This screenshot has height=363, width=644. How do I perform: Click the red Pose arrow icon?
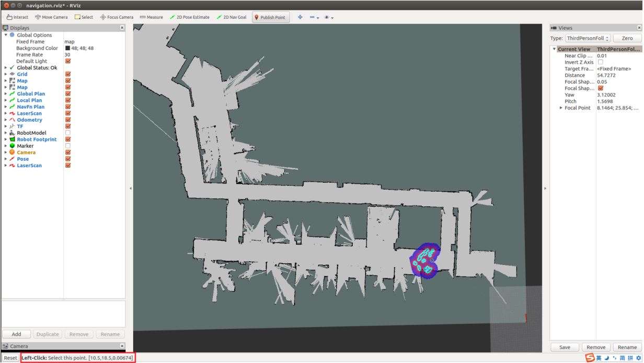coord(13,159)
